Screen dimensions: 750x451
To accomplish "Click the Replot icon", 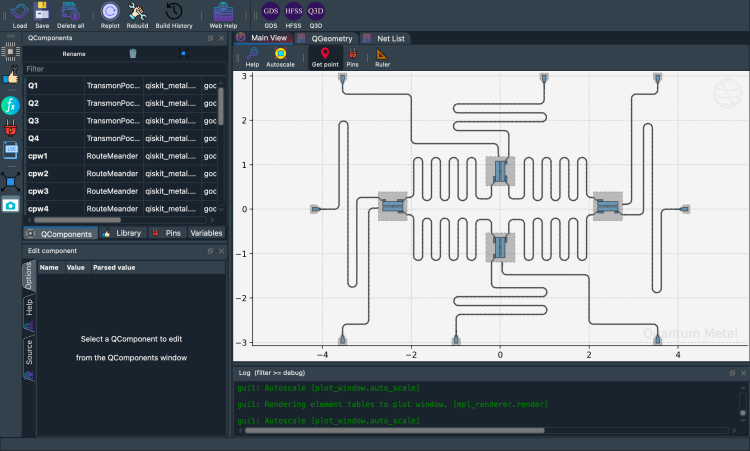I will 110,14.
